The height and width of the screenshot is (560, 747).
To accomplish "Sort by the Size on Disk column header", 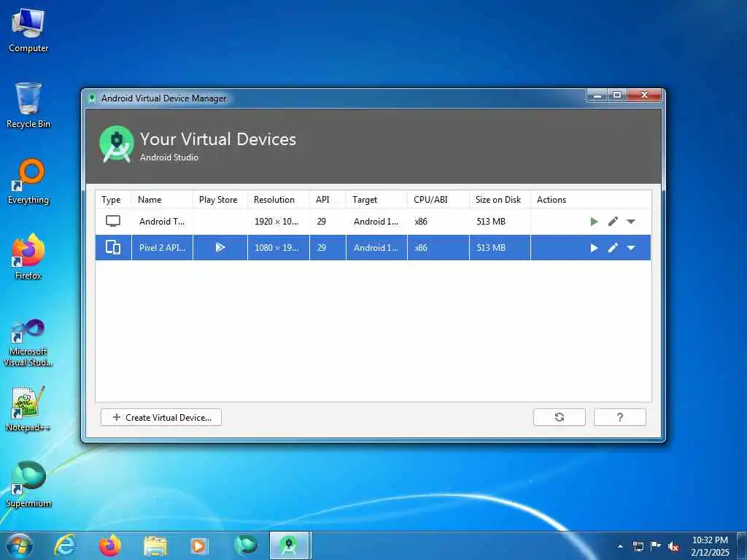I will (x=500, y=200).
